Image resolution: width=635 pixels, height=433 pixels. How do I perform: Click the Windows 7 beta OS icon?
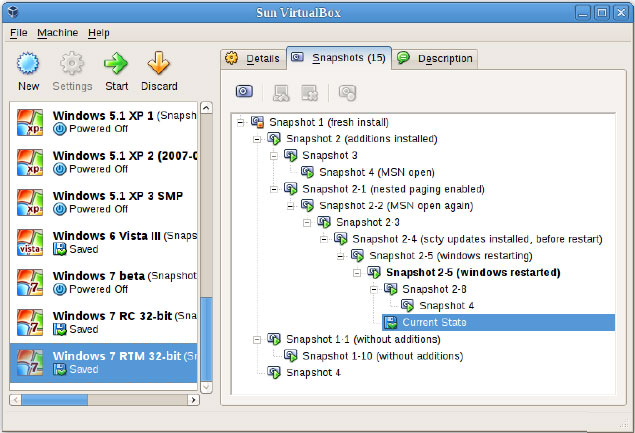coord(30,283)
